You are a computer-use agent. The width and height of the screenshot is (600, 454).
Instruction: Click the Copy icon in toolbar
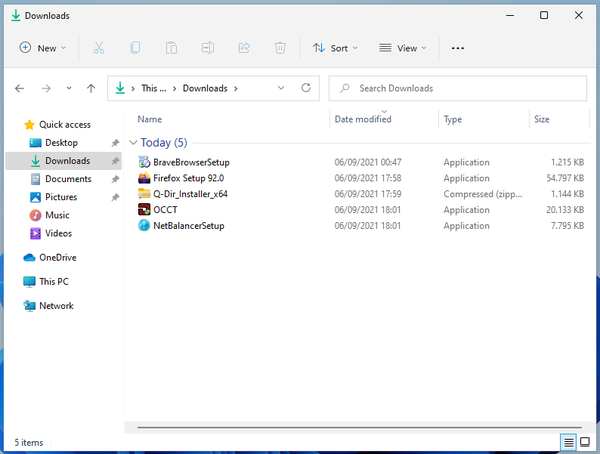135,48
